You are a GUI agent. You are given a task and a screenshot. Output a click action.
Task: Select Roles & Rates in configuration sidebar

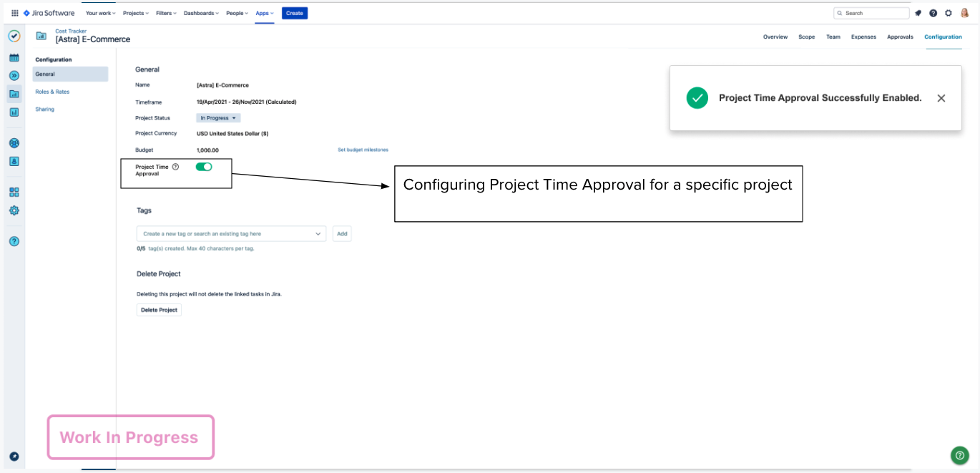[x=52, y=92]
